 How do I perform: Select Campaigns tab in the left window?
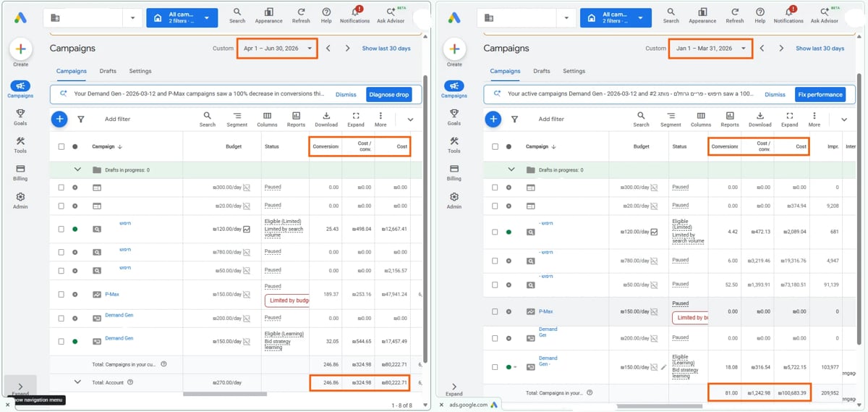pos(72,71)
